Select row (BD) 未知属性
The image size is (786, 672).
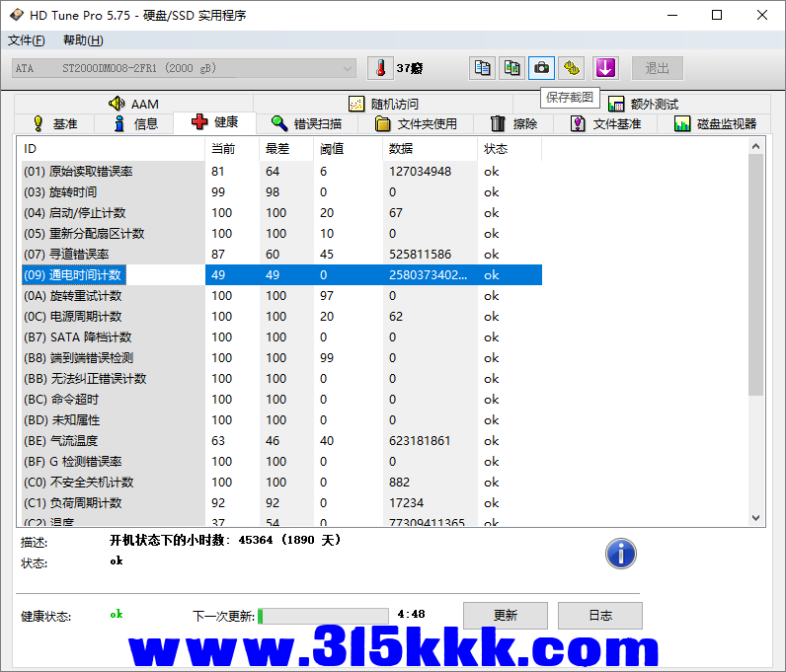point(281,420)
